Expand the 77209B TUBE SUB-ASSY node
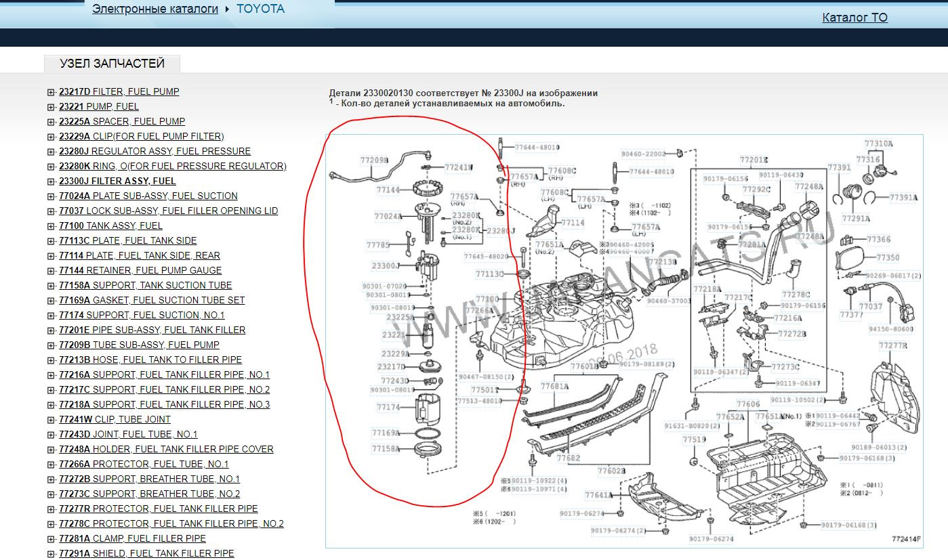The height and width of the screenshot is (560, 948). pyautogui.click(x=51, y=345)
